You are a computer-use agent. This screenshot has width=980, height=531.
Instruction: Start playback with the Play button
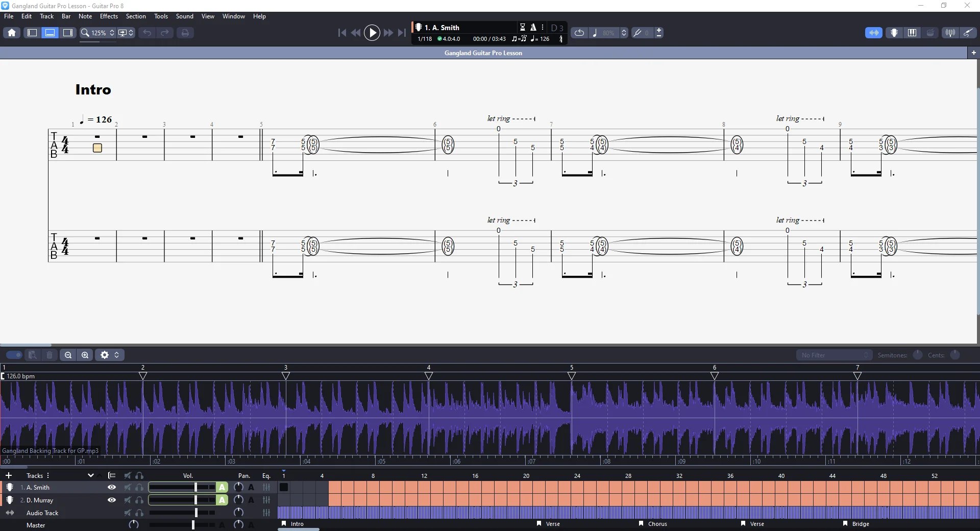pos(372,33)
